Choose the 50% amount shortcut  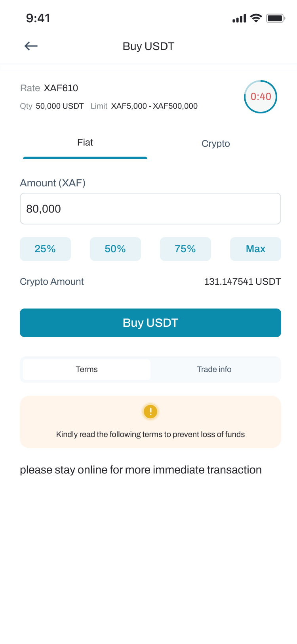click(115, 249)
